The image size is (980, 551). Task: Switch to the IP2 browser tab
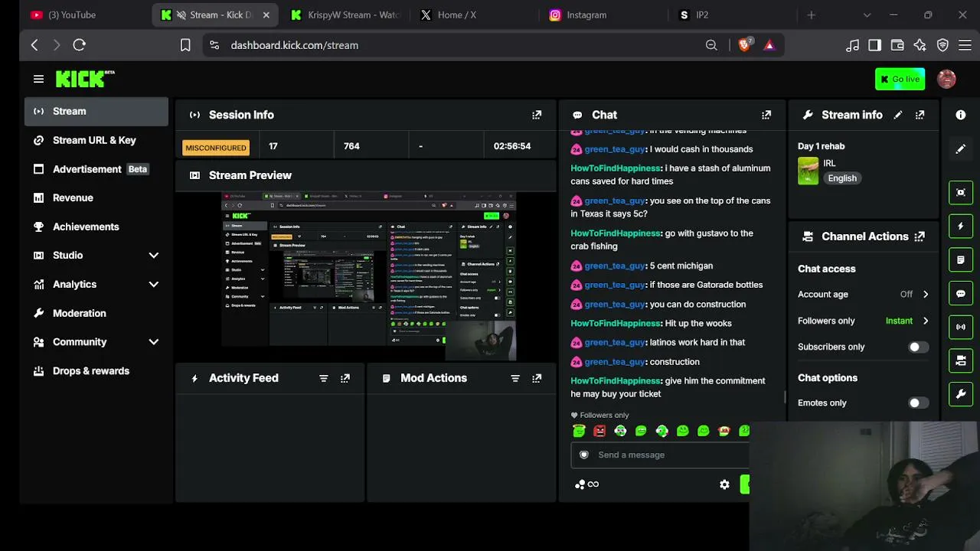tap(733, 15)
